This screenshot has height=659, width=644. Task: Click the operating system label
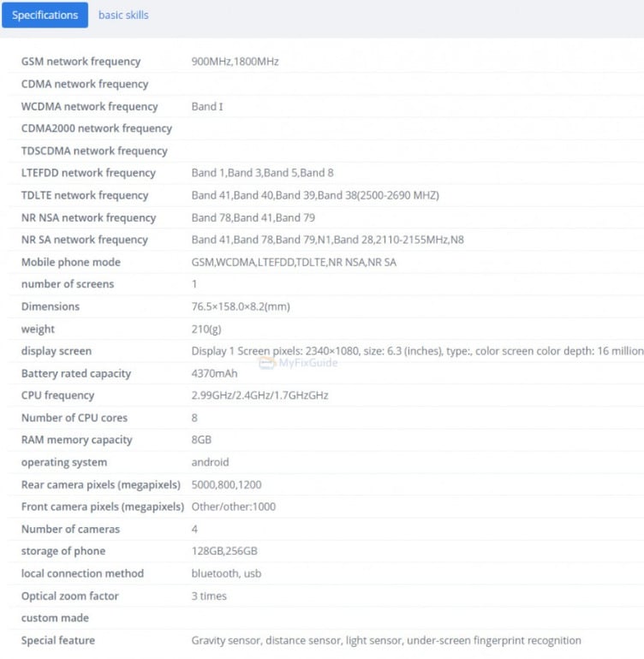(64, 462)
